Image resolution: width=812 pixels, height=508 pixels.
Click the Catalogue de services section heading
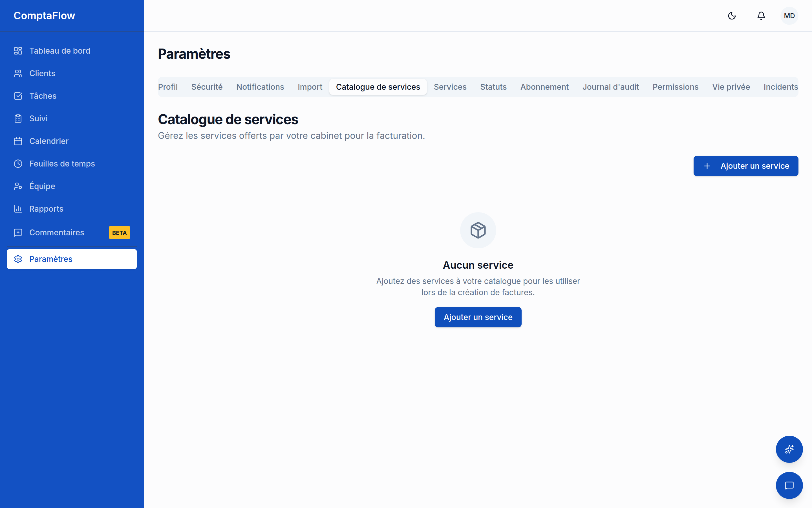tap(228, 119)
